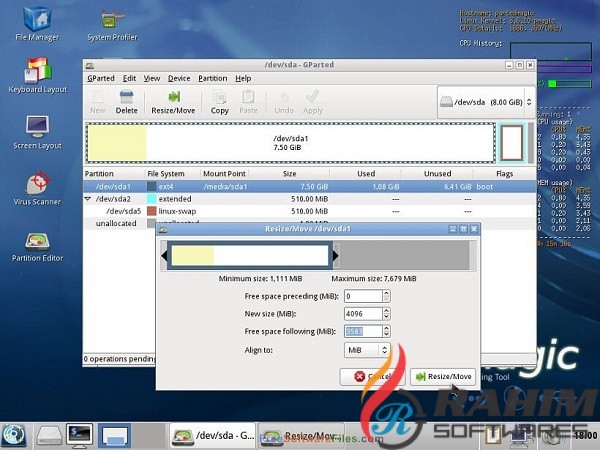
Task: Click the Flags column header
Action: pos(504,174)
